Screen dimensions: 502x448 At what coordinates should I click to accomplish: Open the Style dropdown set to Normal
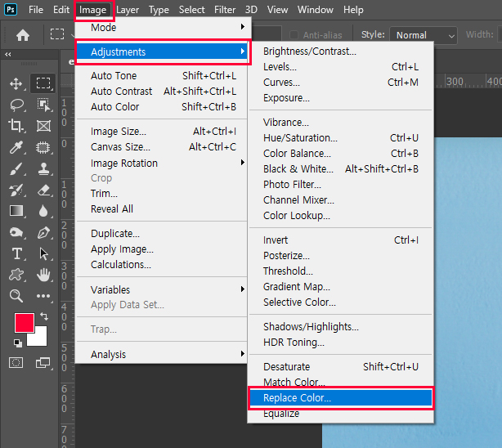click(424, 35)
